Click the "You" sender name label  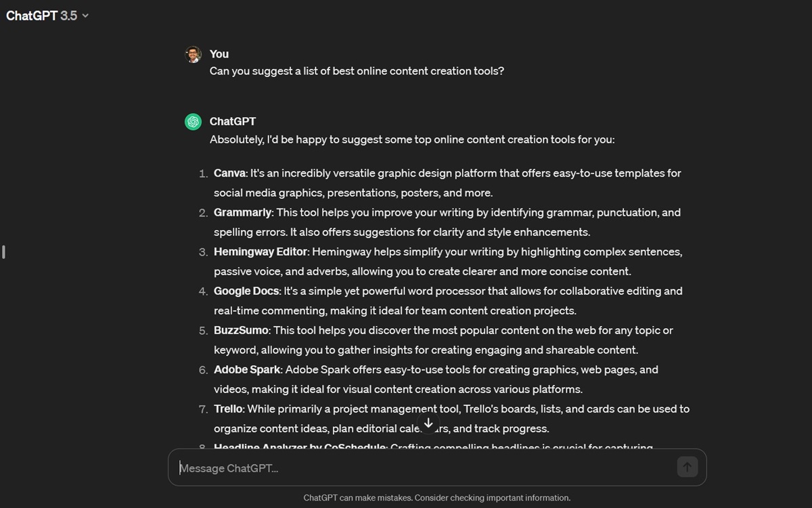[219, 54]
